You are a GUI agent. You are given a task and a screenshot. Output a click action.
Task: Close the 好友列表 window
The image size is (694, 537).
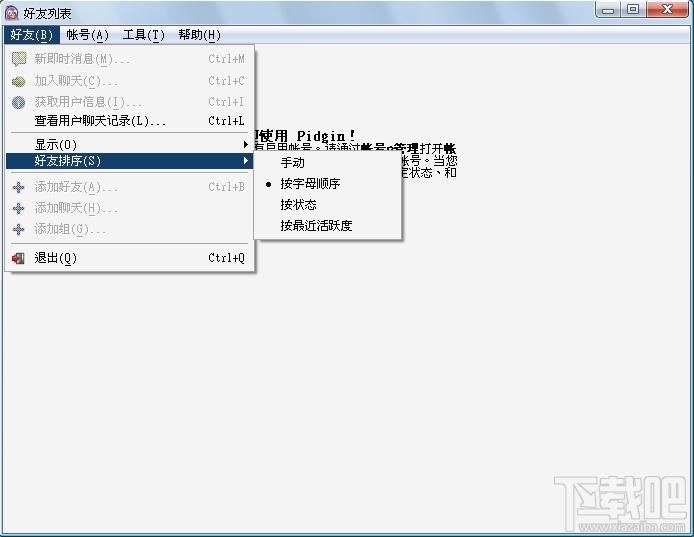668,10
